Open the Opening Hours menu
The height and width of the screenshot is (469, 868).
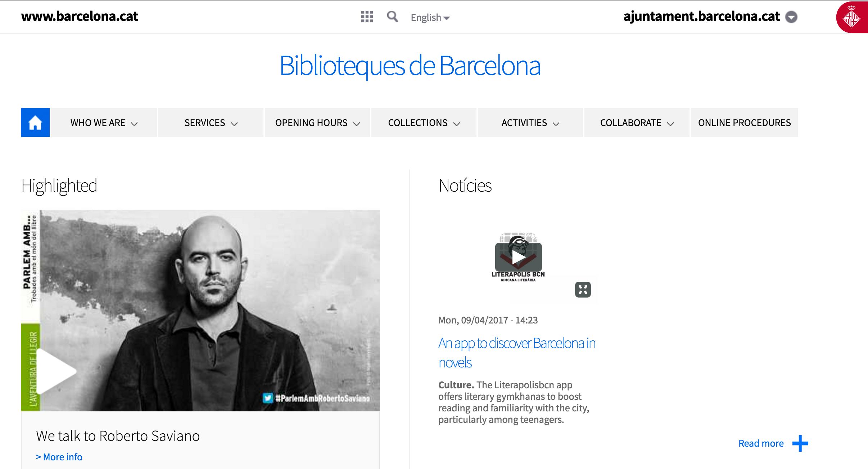[317, 122]
